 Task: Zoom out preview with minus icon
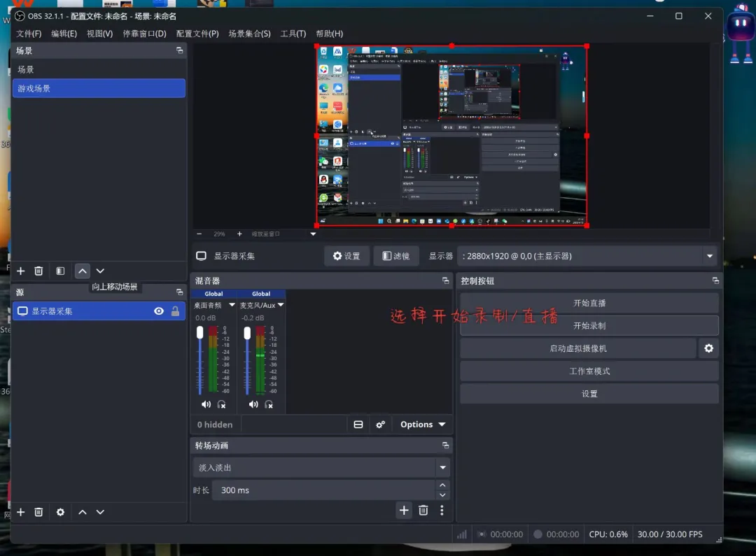(199, 234)
